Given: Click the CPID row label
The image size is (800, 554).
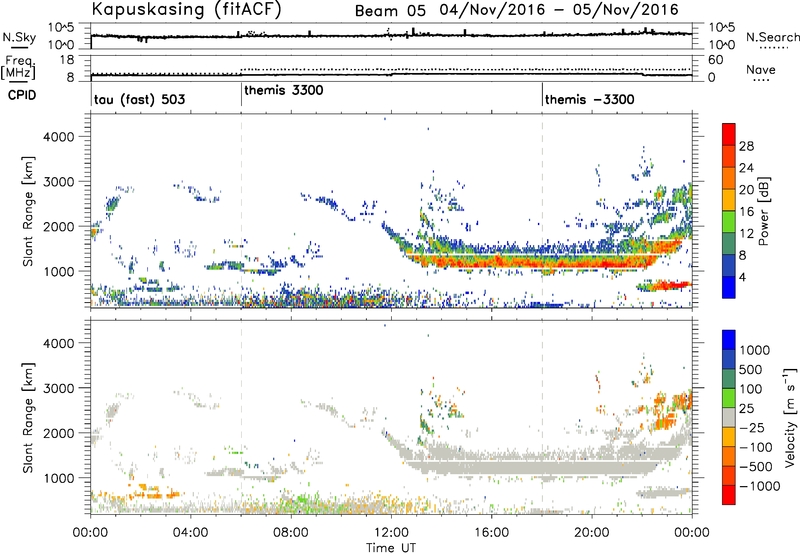Looking at the screenshot, I should (x=22, y=95).
